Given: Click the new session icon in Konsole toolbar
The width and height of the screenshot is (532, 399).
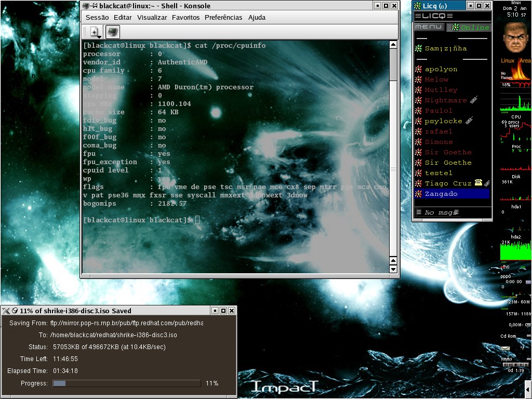Looking at the screenshot, I should point(94,32).
